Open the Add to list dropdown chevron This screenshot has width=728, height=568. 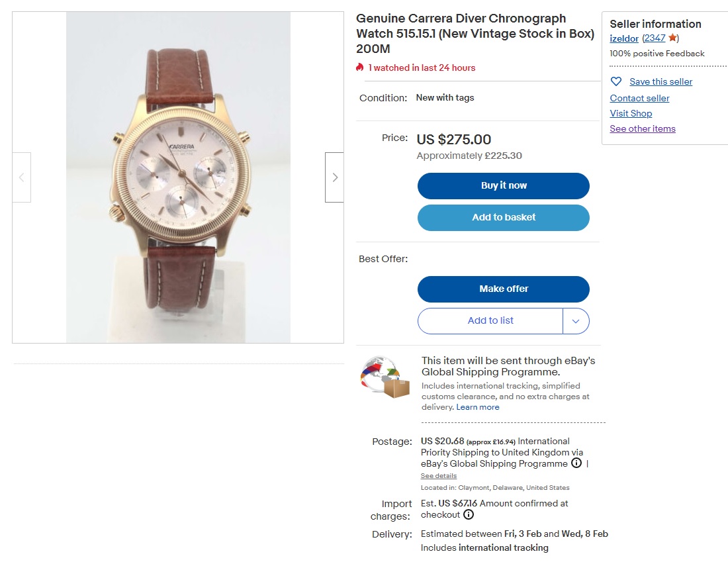pyautogui.click(x=576, y=320)
